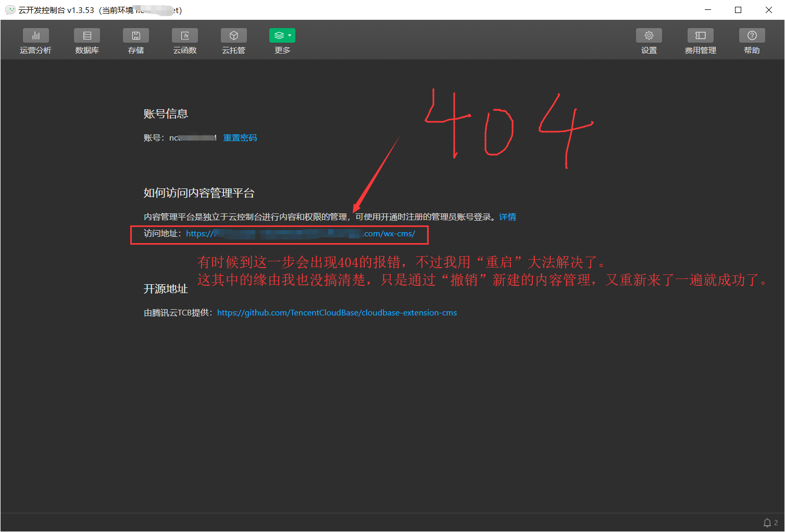The height and width of the screenshot is (532, 785).
Task: Open the 费用管理 billing icon
Action: pos(701,35)
